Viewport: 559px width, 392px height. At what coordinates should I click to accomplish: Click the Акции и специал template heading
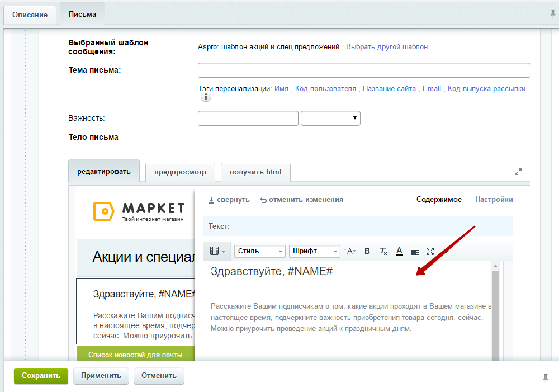(144, 257)
